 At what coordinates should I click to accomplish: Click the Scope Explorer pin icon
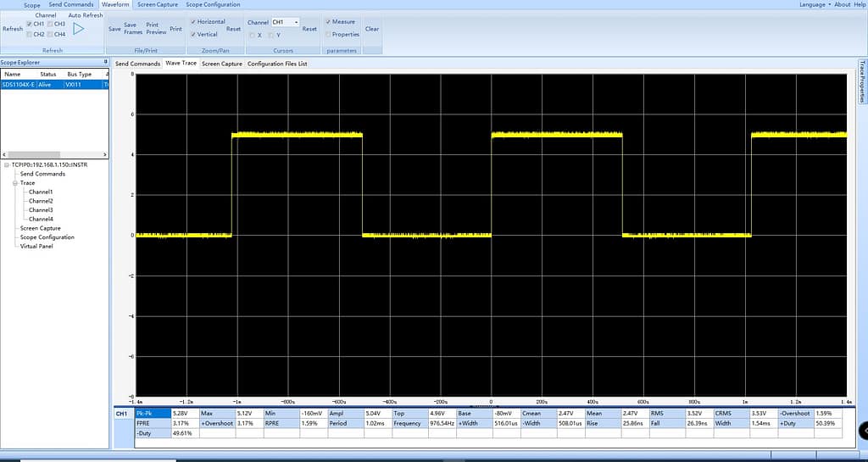click(107, 63)
